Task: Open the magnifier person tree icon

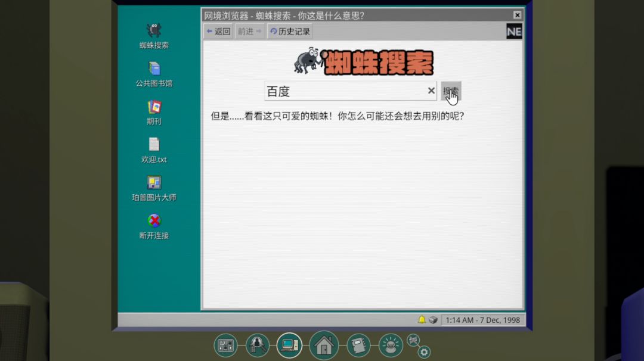Action: click(258, 345)
